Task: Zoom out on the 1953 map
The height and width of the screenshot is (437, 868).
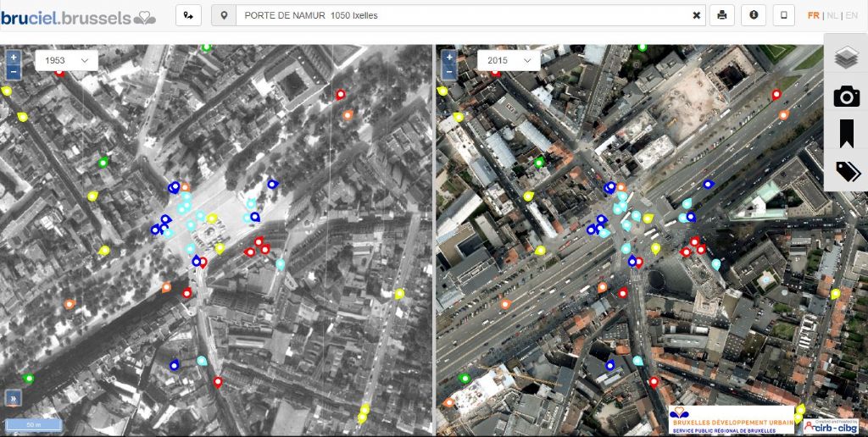Action: (13, 71)
